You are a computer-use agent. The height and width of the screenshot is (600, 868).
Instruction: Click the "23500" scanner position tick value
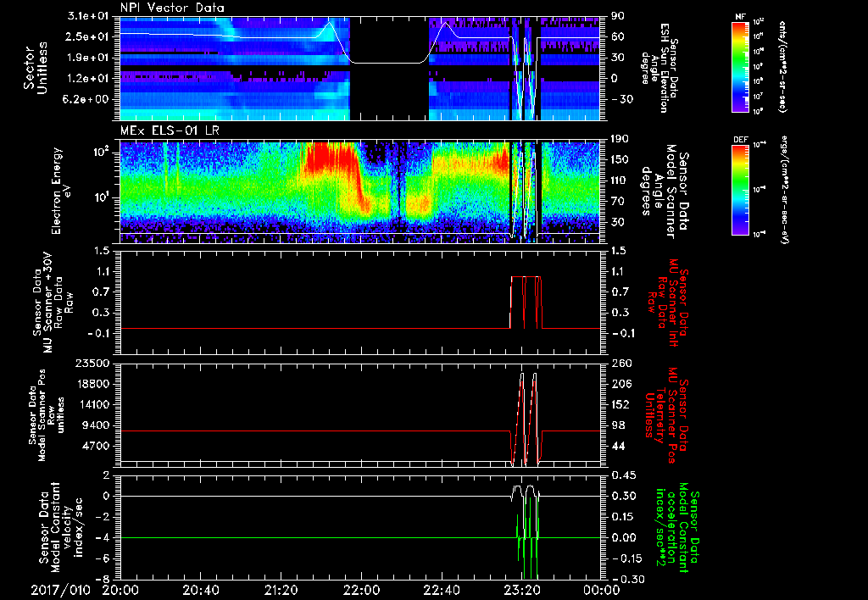(x=92, y=363)
